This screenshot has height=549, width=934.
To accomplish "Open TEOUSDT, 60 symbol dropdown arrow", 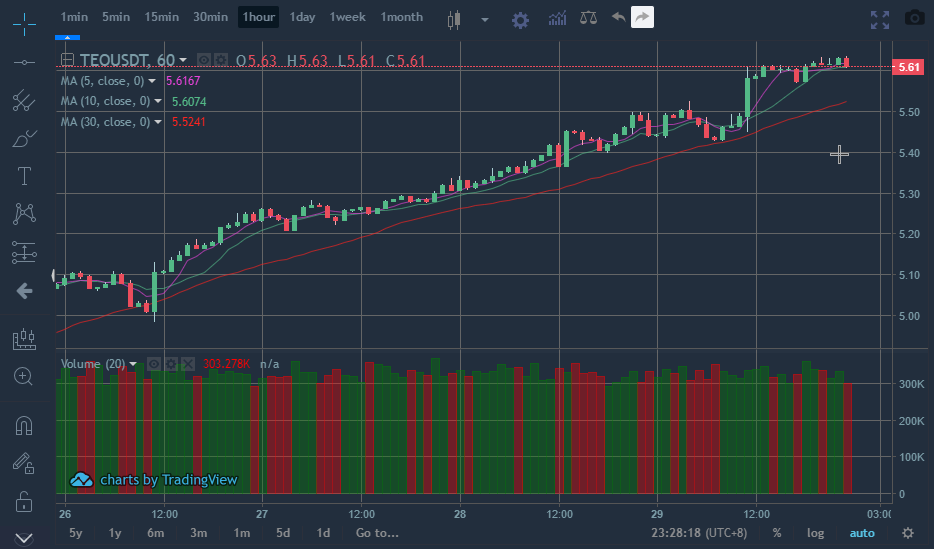I will (x=183, y=60).
